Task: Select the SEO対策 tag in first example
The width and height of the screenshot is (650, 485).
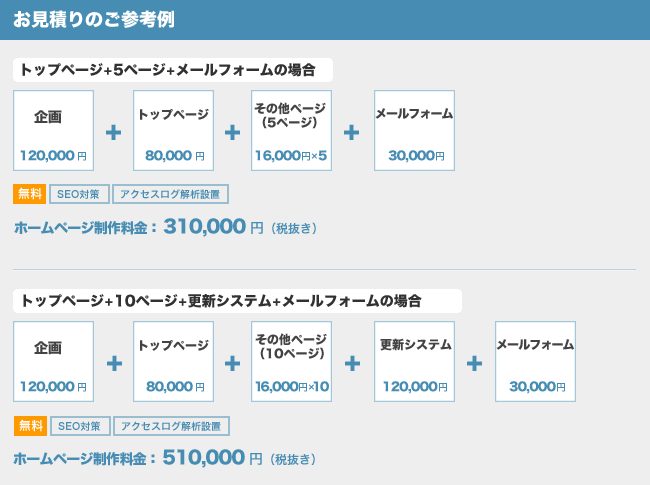Action: click(79, 194)
